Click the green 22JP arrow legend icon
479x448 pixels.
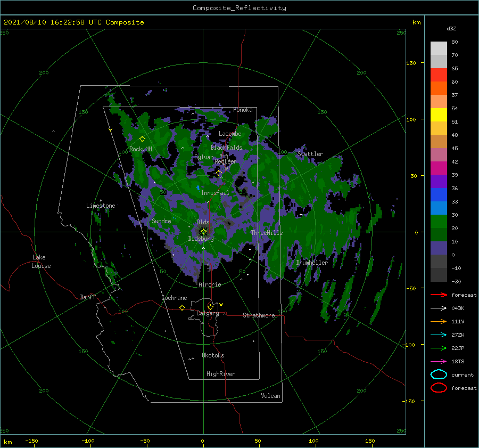pos(439,348)
